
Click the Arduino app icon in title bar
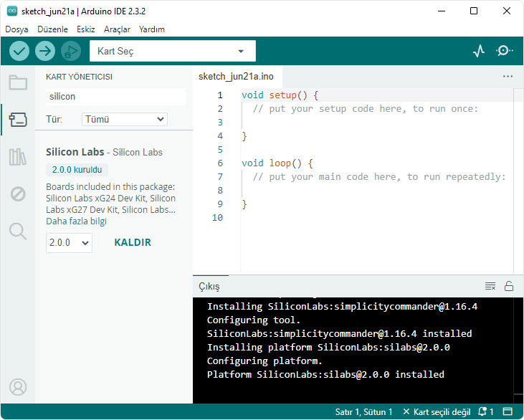[12, 11]
